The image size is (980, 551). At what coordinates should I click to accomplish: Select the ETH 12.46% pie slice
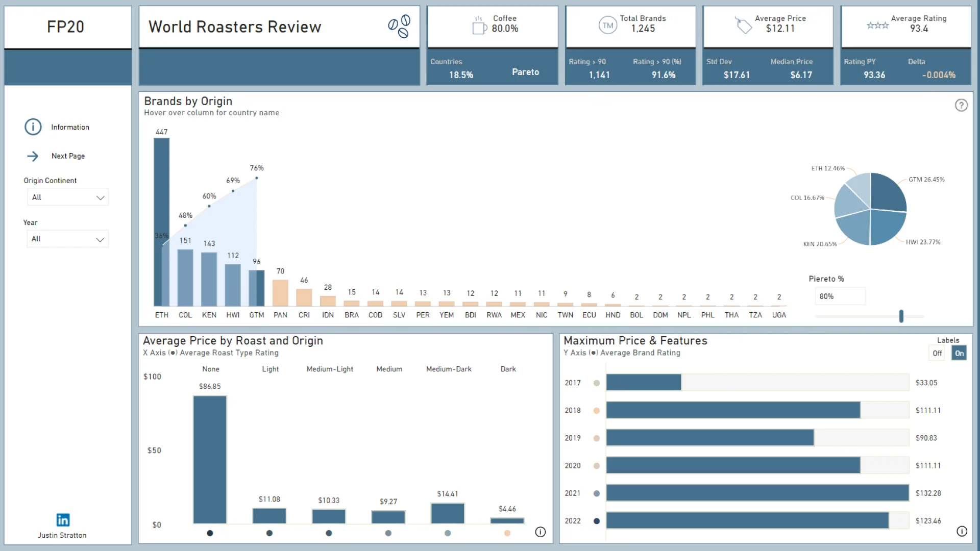tap(860, 187)
